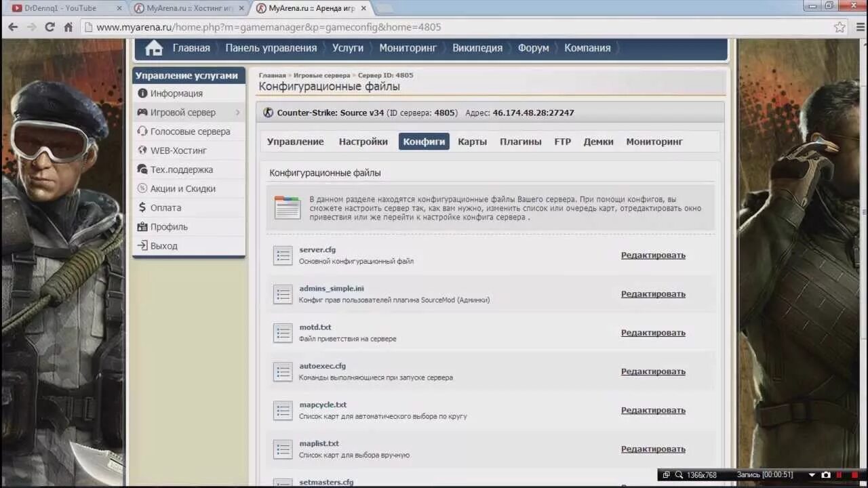Click the file icon for admins_simple.ini
Screen dimensions: 868x488
pos(283,294)
